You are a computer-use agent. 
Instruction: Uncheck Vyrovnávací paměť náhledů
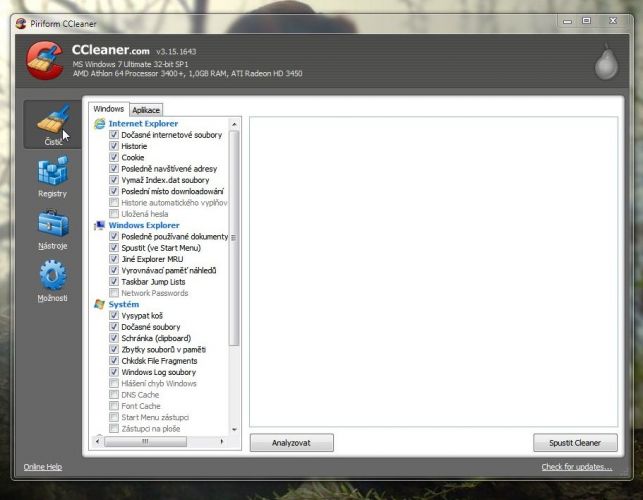click(x=114, y=270)
